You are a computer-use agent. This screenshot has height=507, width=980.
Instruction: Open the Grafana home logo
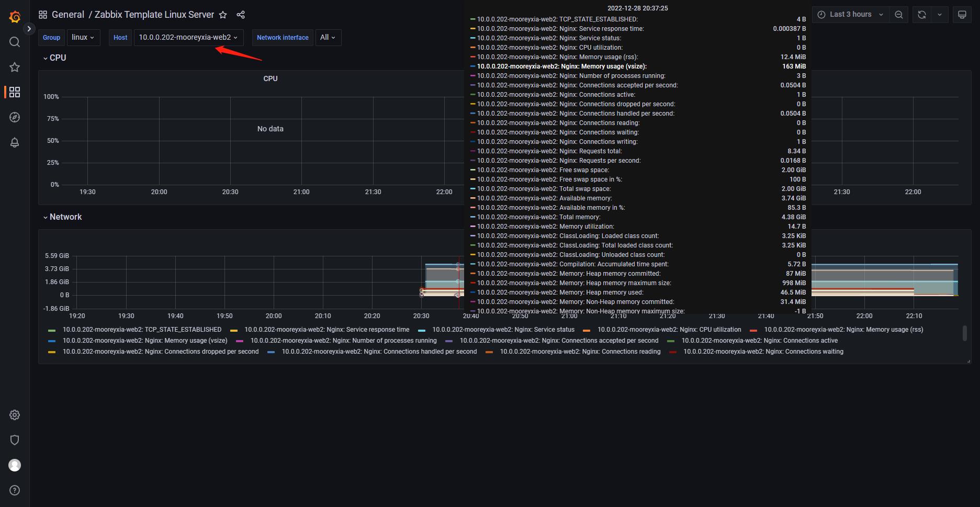click(x=15, y=17)
